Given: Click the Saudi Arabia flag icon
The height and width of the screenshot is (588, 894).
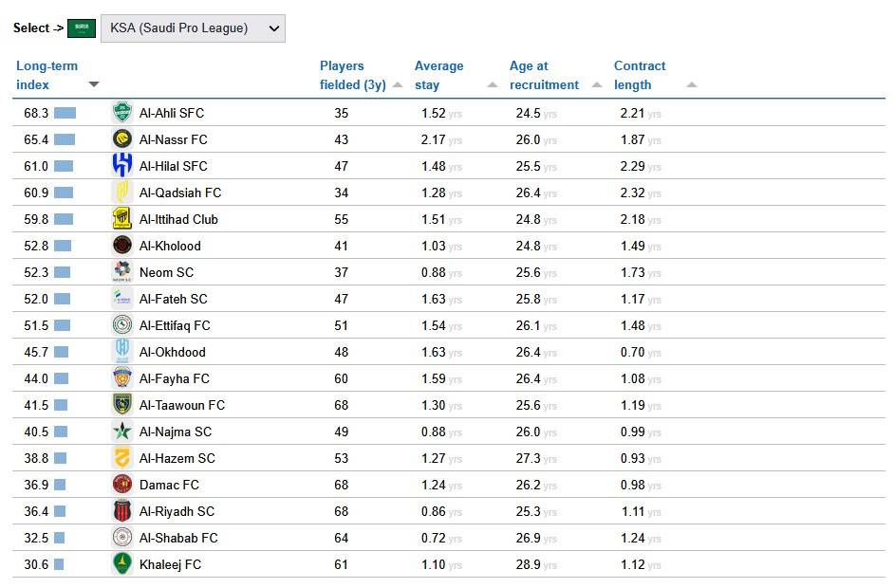Looking at the screenshot, I should 82,28.
